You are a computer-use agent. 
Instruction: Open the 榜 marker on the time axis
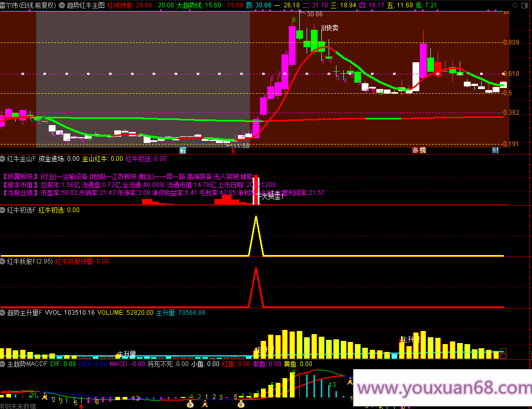tap(422, 150)
